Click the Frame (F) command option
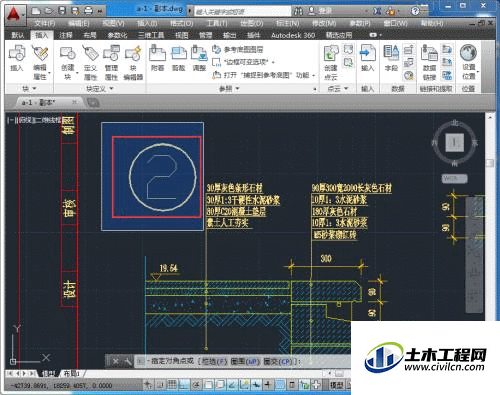This screenshot has height=395, width=500. [215, 361]
